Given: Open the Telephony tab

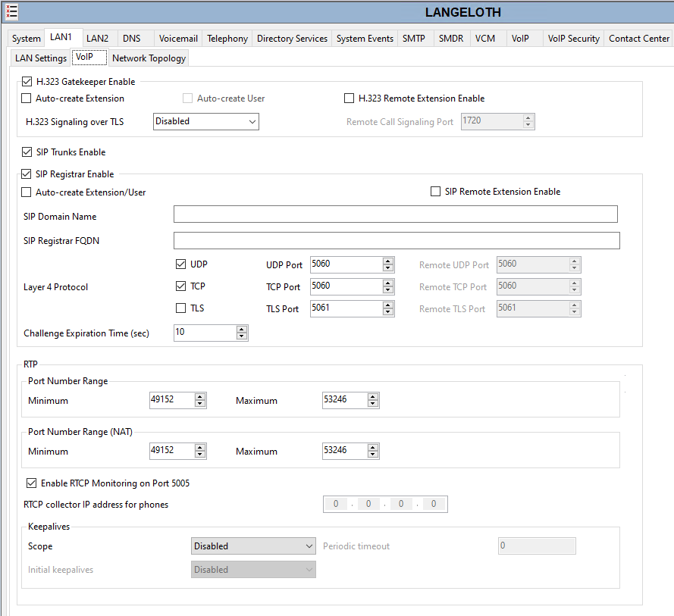Looking at the screenshot, I should pyautogui.click(x=227, y=39).
